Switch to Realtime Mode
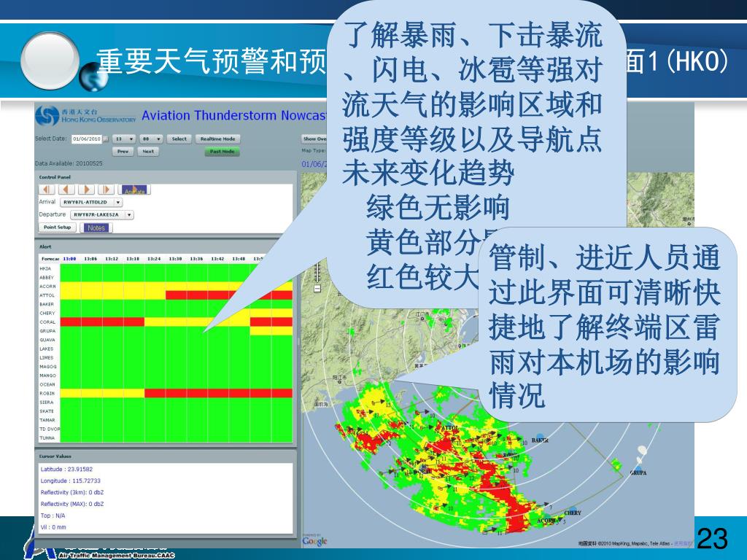The height and width of the screenshot is (560, 747). [217, 139]
